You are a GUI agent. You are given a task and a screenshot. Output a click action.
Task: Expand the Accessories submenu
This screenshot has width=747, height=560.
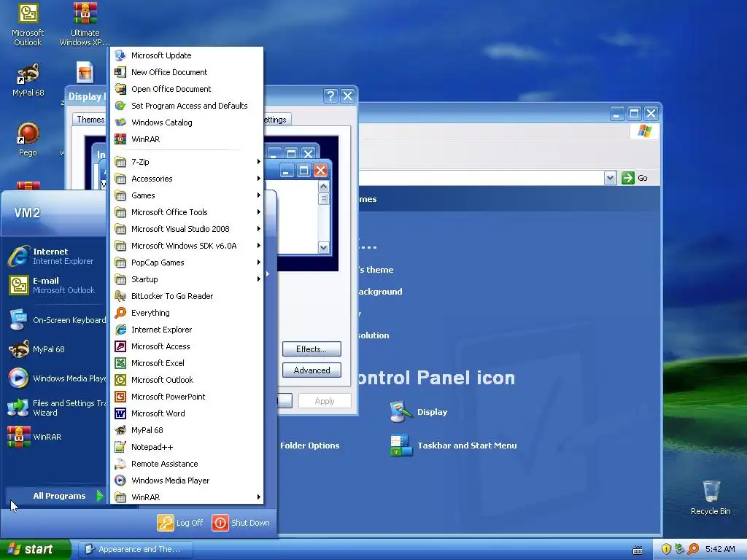(187, 179)
